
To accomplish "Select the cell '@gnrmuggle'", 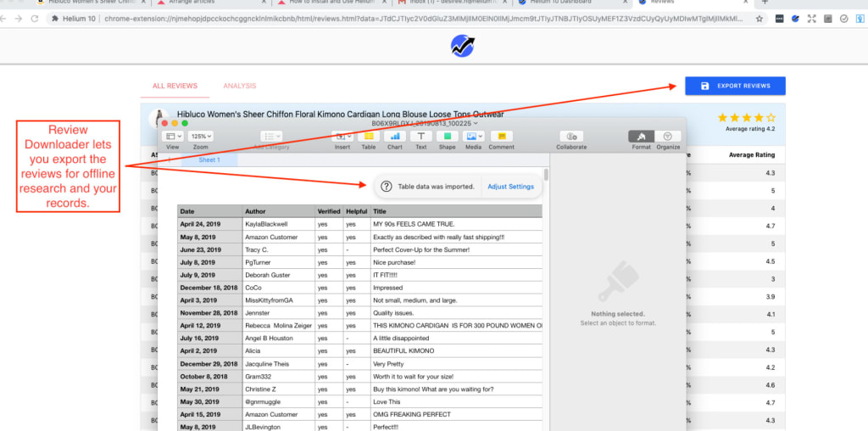I will pos(279,402).
